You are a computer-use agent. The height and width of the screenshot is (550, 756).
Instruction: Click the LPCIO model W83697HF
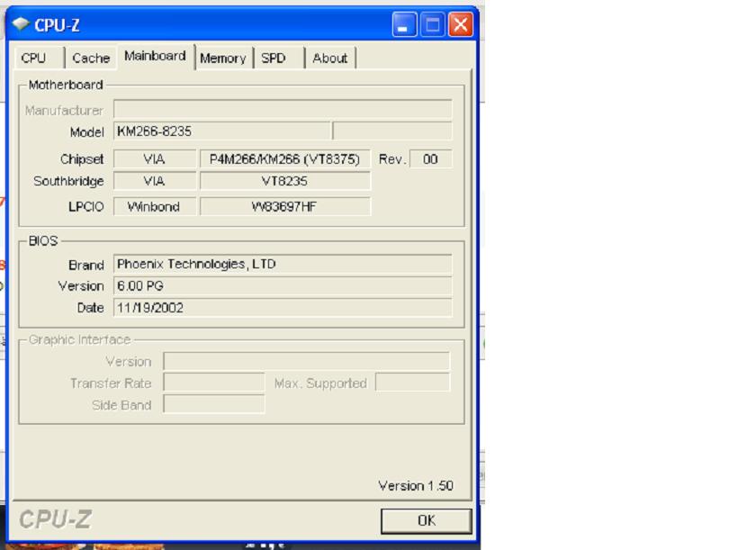click(x=285, y=206)
